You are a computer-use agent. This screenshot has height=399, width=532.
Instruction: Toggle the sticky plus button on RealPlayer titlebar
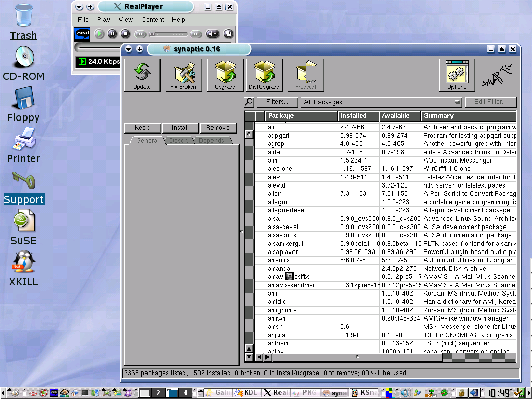(90, 7)
